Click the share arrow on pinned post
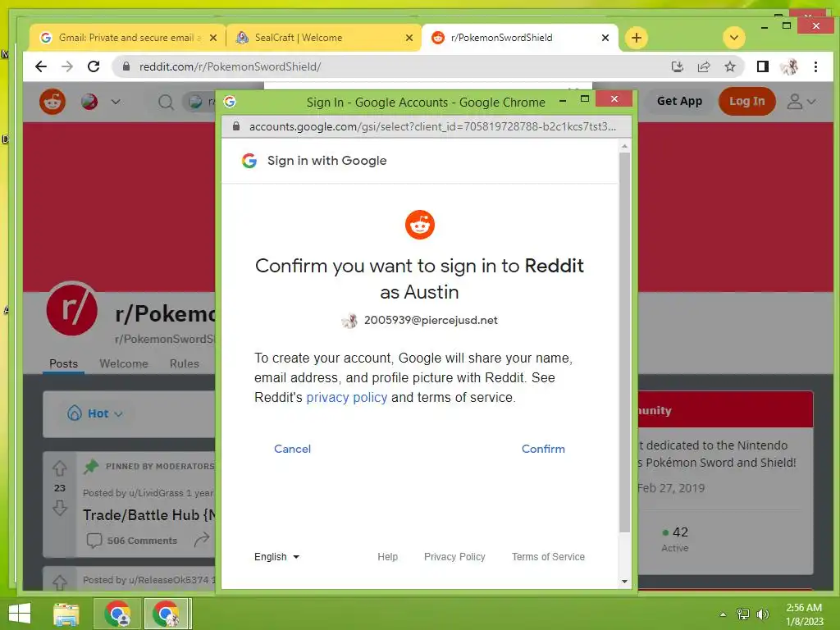The height and width of the screenshot is (630, 840). (202, 540)
